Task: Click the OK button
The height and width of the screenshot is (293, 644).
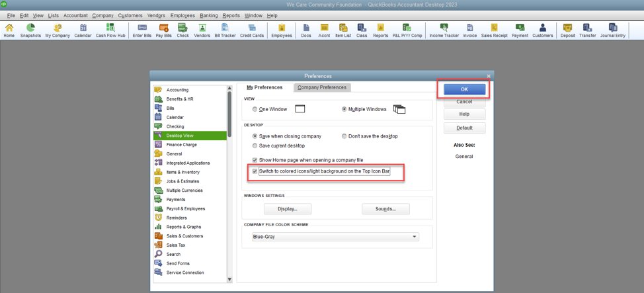Action: pyautogui.click(x=464, y=89)
